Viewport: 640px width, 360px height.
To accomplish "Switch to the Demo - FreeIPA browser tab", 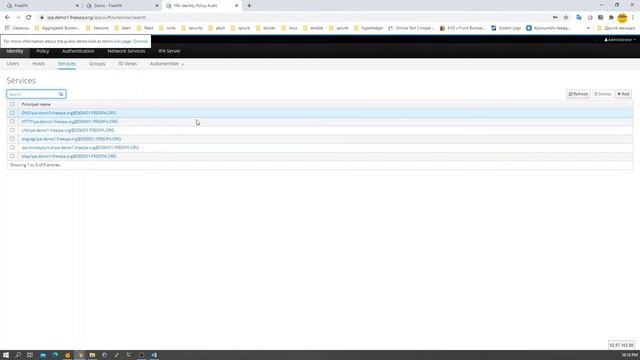I will 122,6.
